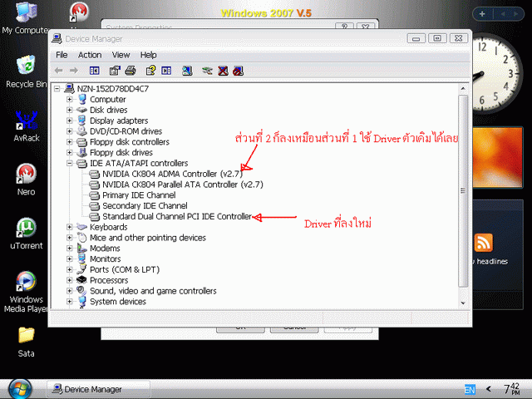Expand the System devices node

tap(70, 301)
